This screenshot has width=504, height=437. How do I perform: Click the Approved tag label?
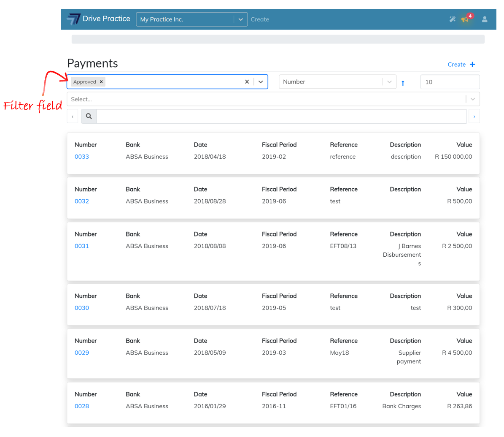pyautogui.click(x=84, y=82)
